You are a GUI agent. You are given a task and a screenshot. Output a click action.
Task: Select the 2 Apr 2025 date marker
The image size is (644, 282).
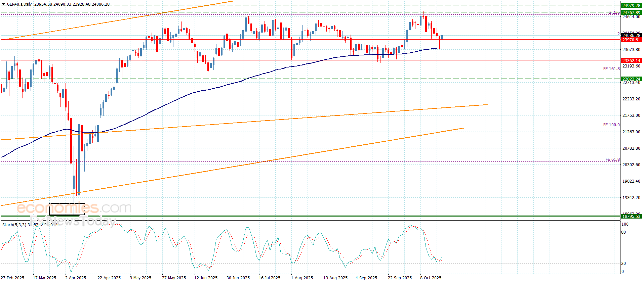76,278
